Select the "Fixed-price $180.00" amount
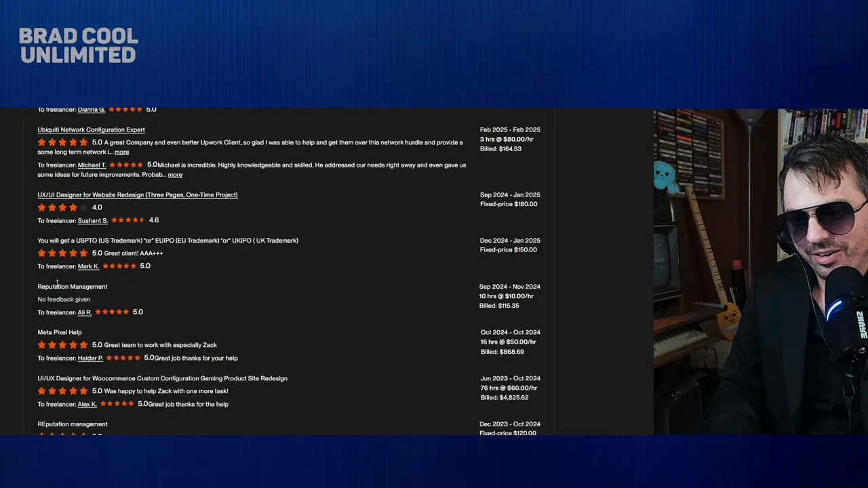The height and width of the screenshot is (488, 868). 509,205
